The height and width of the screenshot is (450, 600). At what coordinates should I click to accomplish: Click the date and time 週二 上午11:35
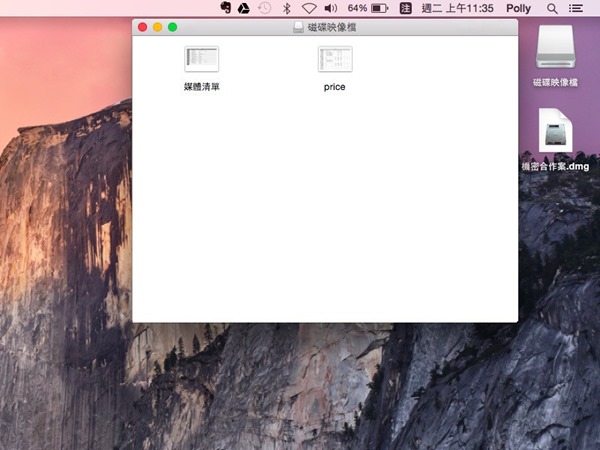point(458,8)
